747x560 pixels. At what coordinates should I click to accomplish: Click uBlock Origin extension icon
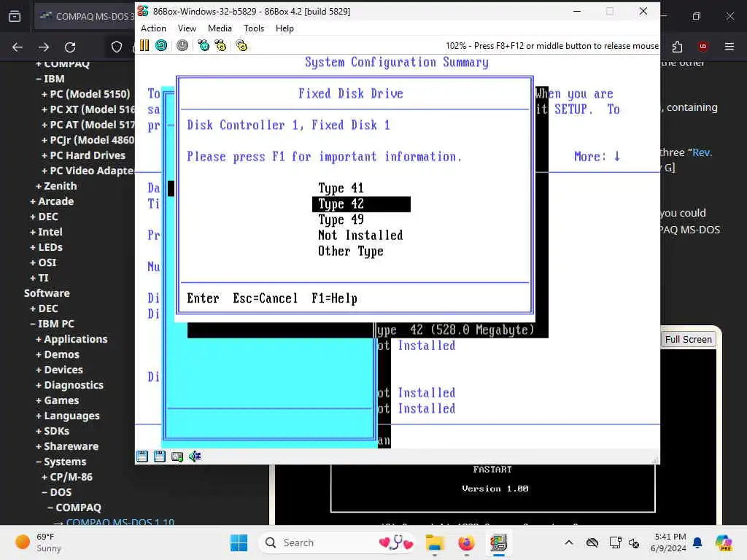click(703, 46)
